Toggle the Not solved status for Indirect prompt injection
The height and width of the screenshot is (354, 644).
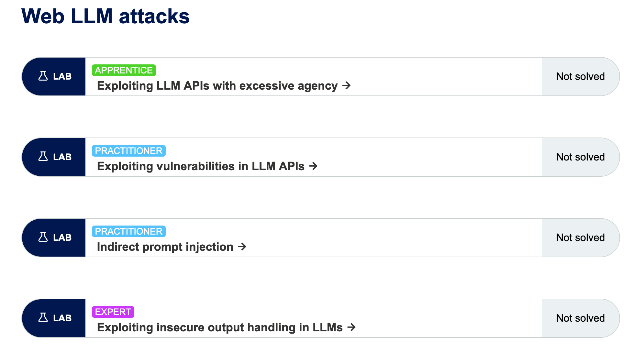click(580, 238)
